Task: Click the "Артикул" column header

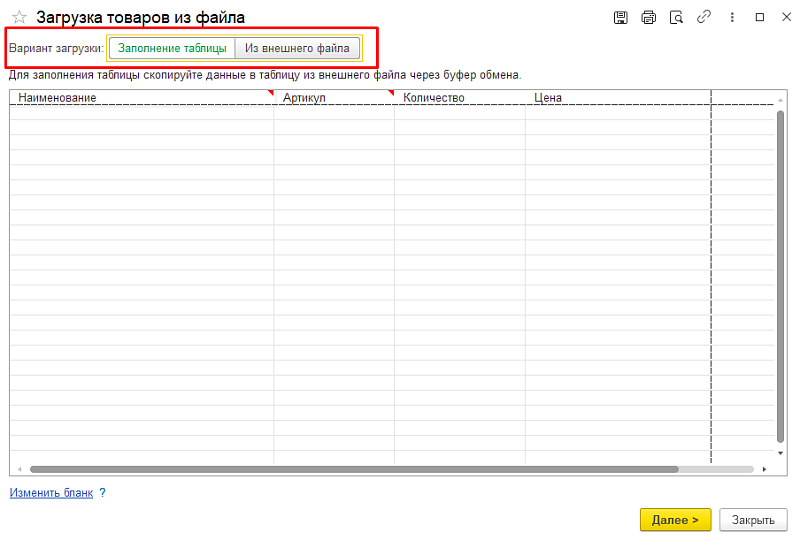Action: (333, 98)
